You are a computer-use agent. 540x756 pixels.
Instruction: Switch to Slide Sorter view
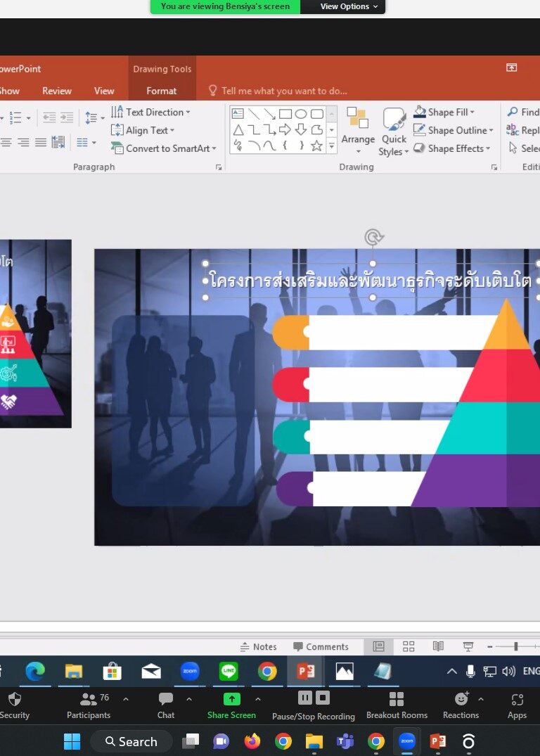pyautogui.click(x=409, y=646)
